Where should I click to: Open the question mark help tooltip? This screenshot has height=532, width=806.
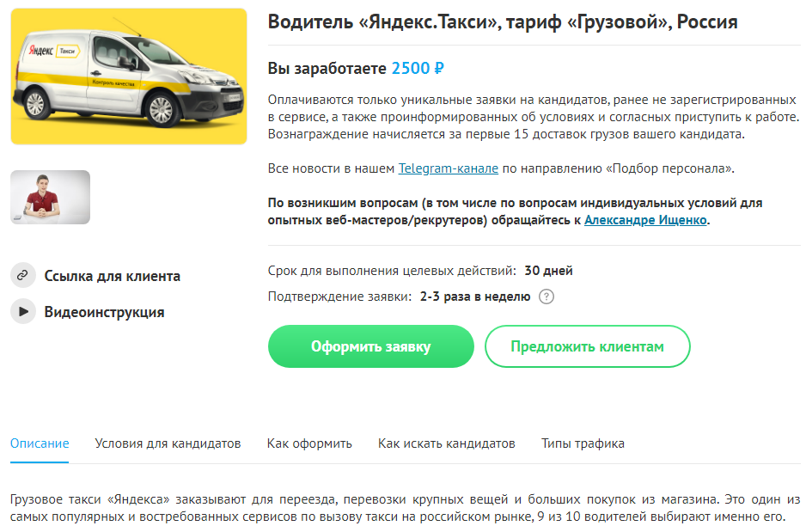tap(546, 297)
